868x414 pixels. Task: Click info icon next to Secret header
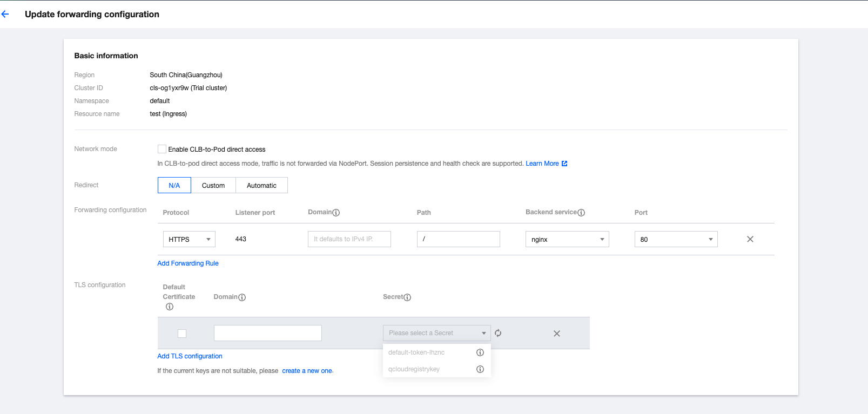(x=407, y=297)
